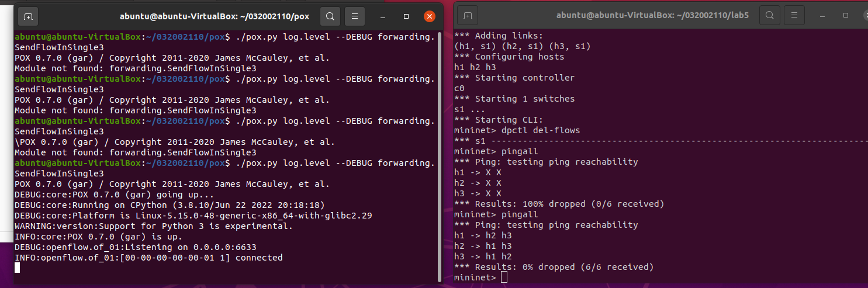Maximize the pox terminal window

[406, 16]
